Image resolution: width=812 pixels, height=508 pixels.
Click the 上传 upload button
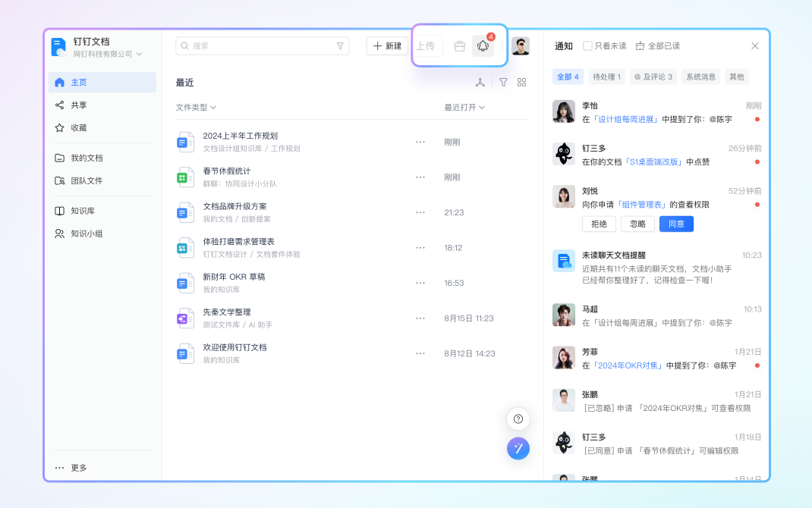coord(426,46)
